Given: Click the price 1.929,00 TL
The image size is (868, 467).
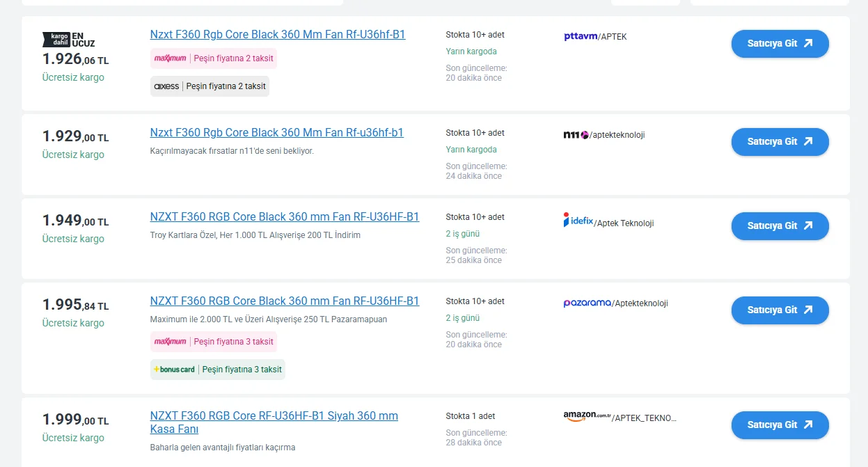Looking at the screenshot, I should click(76, 136).
